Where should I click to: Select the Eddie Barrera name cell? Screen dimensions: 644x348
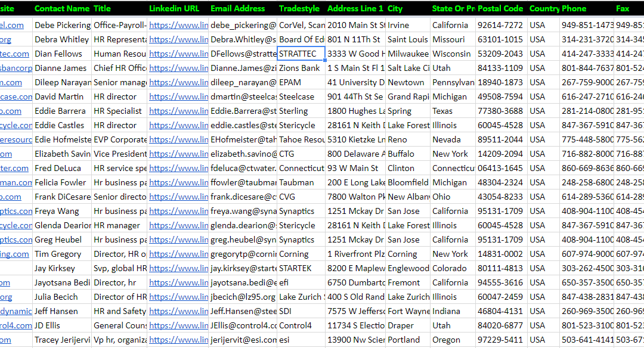coord(62,111)
